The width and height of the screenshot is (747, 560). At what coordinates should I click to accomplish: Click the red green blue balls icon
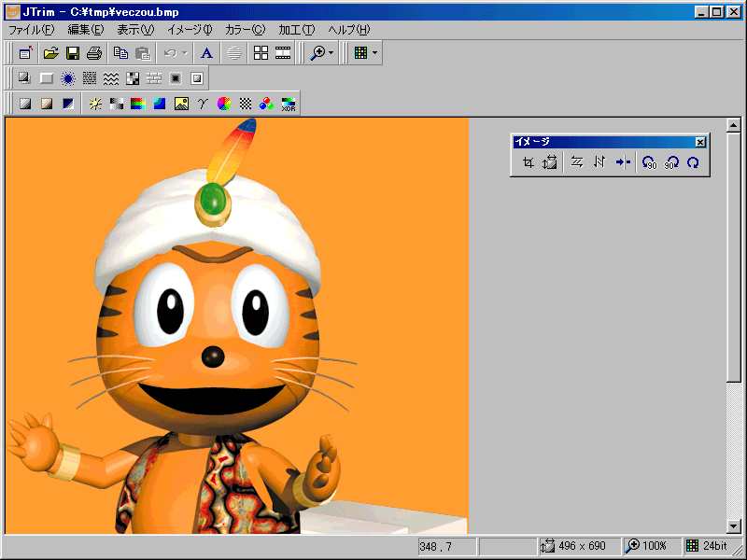click(x=267, y=104)
